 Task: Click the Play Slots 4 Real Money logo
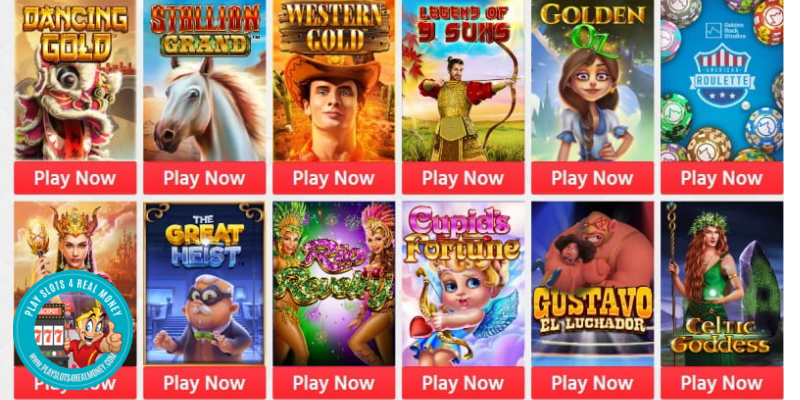click(x=73, y=330)
